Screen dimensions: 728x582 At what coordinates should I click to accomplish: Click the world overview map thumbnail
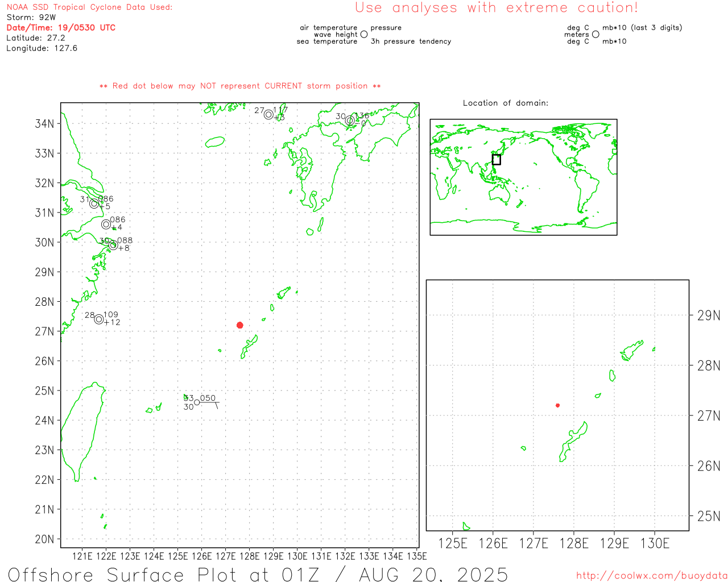(x=523, y=177)
